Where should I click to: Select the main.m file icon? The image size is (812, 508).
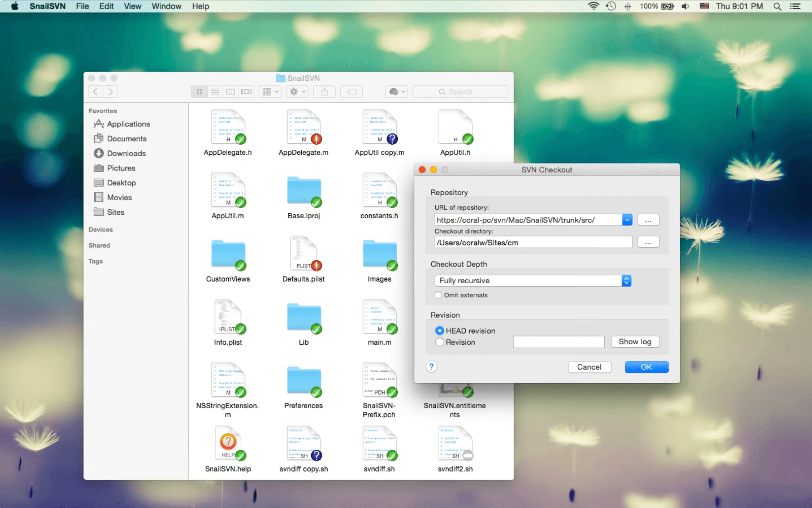(x=380, y=317)
